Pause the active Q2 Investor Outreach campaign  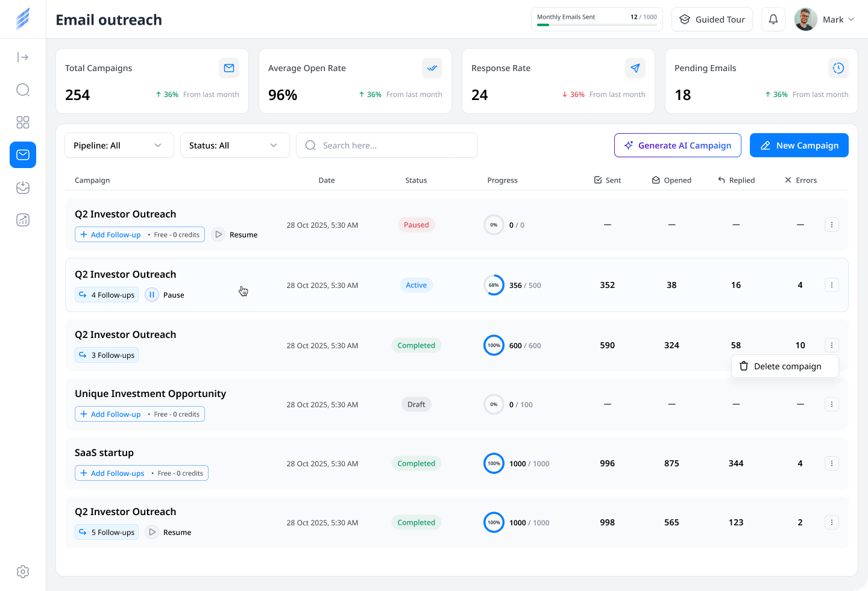pyautogui.click(x=165, y=295)
